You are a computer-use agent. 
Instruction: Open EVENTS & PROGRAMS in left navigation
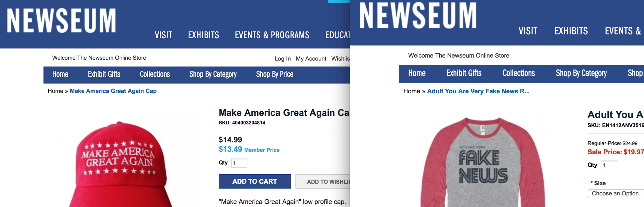pos(272,35)
